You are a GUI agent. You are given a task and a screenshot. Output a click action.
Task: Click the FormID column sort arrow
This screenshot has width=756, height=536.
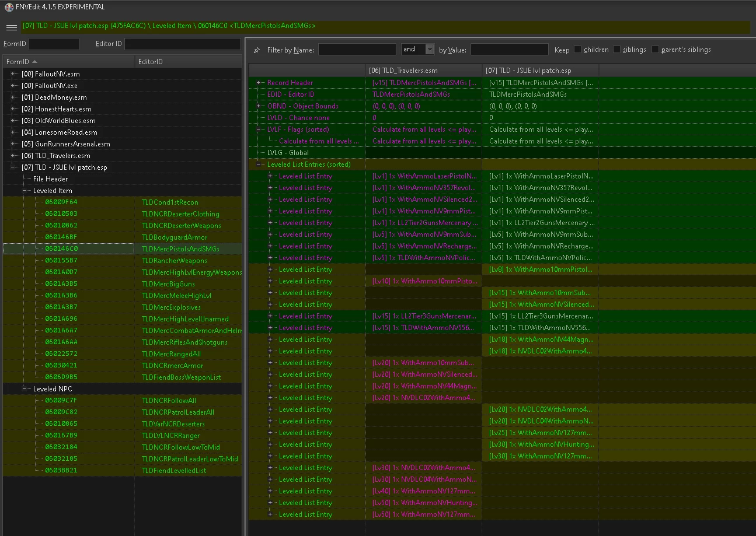(35, 62)
